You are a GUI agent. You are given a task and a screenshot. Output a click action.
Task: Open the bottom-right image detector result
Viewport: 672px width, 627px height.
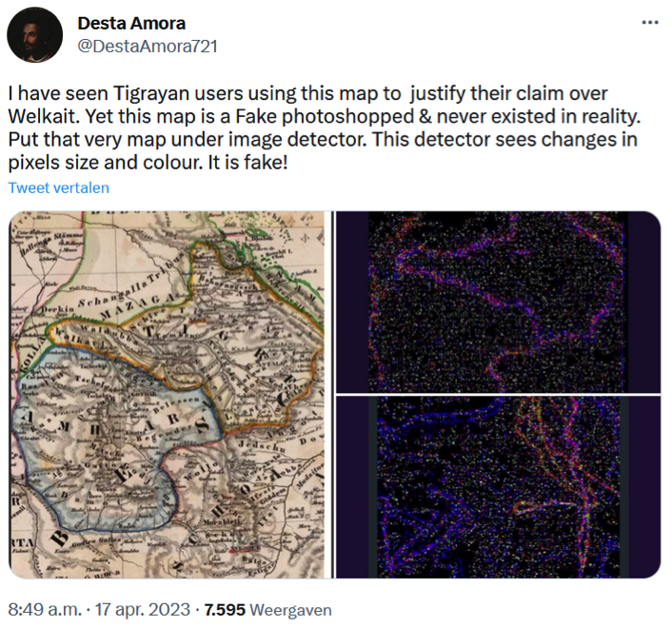[499, 487]
